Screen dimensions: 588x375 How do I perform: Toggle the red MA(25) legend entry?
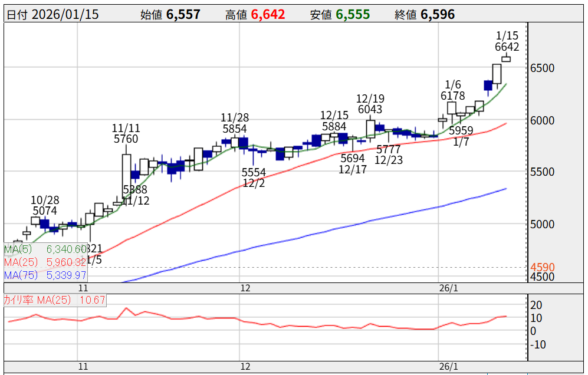click(x=45, y=262)
